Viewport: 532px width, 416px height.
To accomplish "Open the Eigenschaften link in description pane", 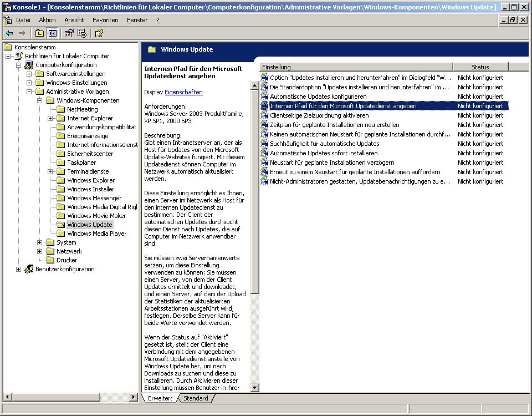I will [183, 92].
